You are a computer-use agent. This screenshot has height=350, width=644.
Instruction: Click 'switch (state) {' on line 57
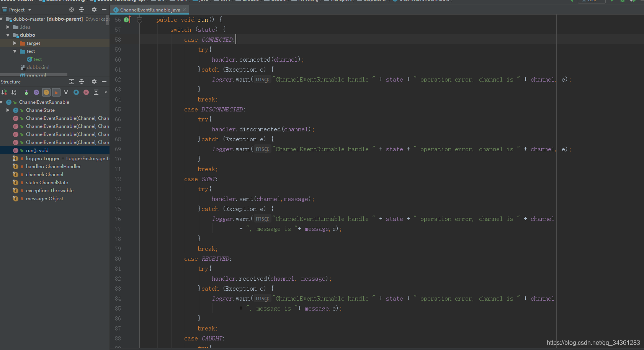click(x=198, y=30)
